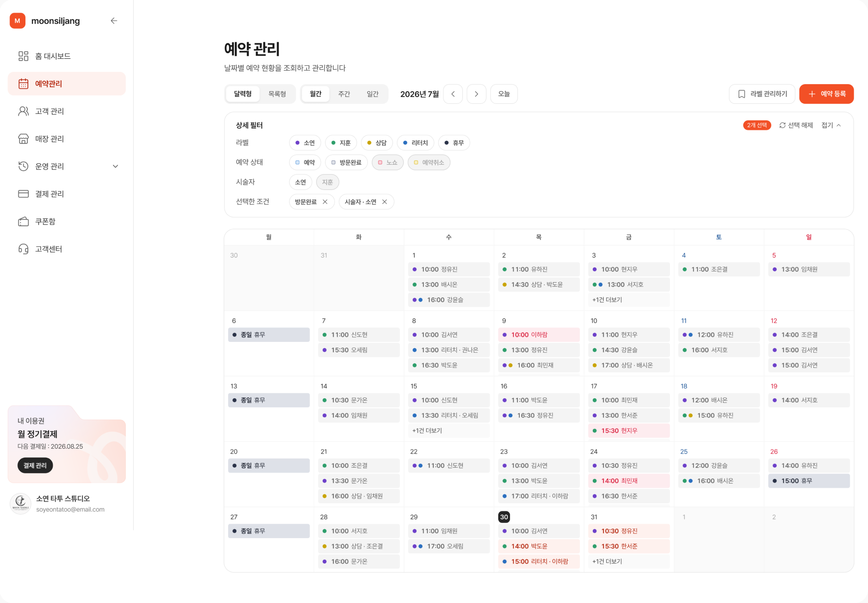Viewport: 868px width, 603px height.
Task: Switch to the 주간 view tab
Action: pos(344,94)
